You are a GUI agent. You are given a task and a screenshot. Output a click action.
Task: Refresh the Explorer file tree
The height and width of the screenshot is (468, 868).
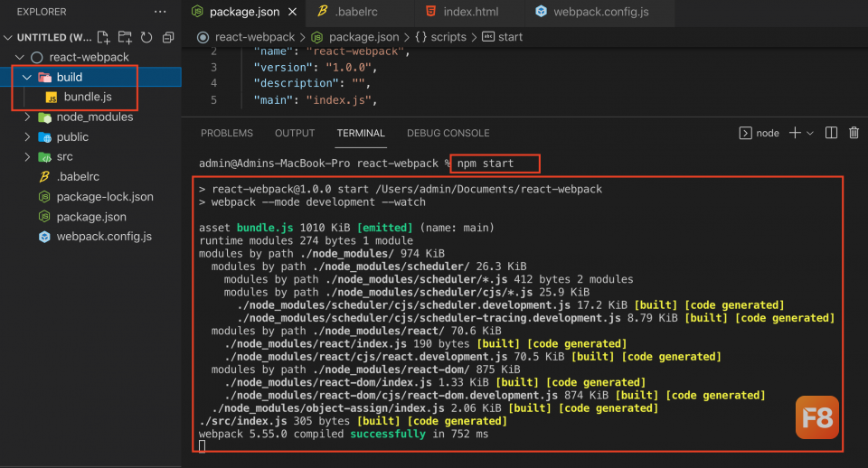point(146,37)
